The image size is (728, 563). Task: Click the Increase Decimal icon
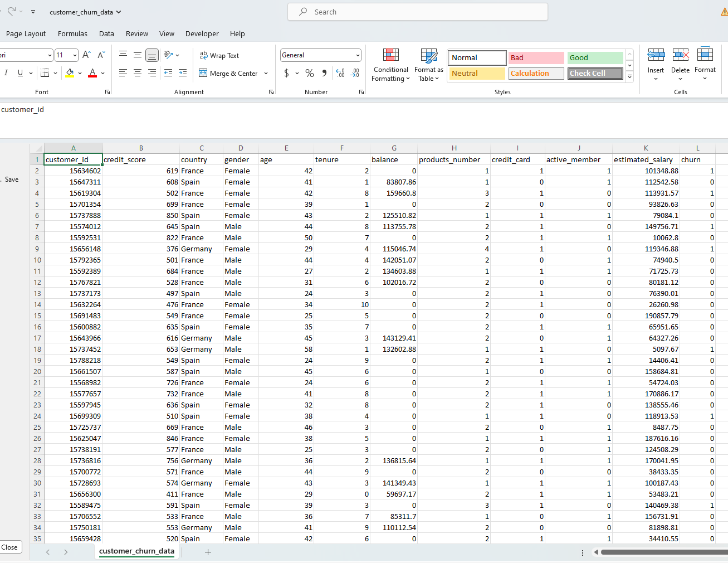340,73
